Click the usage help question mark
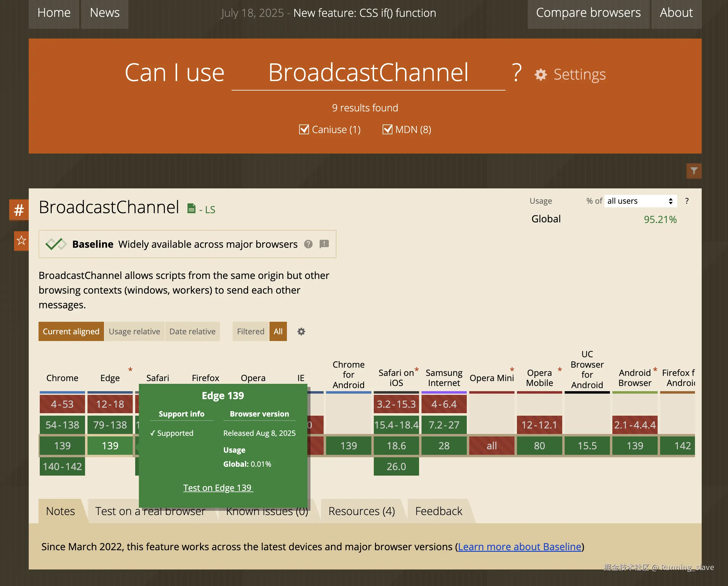Viewport: 728px width, 586px height. coord(687,201)
